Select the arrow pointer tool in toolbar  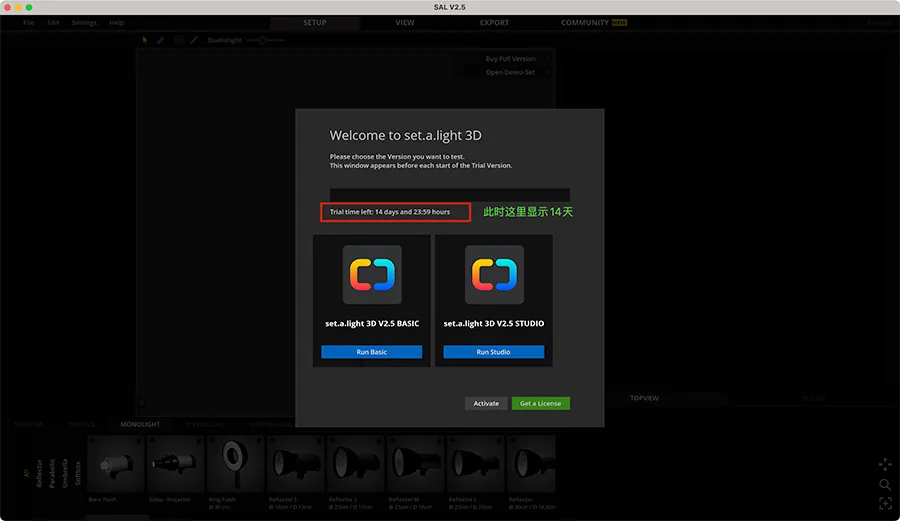[x=145, y=40]
